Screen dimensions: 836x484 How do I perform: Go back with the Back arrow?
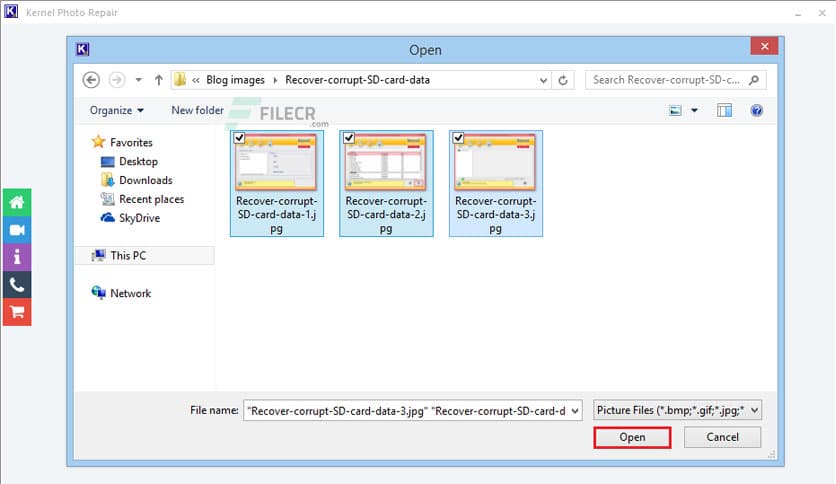click(x=91, y=80)
